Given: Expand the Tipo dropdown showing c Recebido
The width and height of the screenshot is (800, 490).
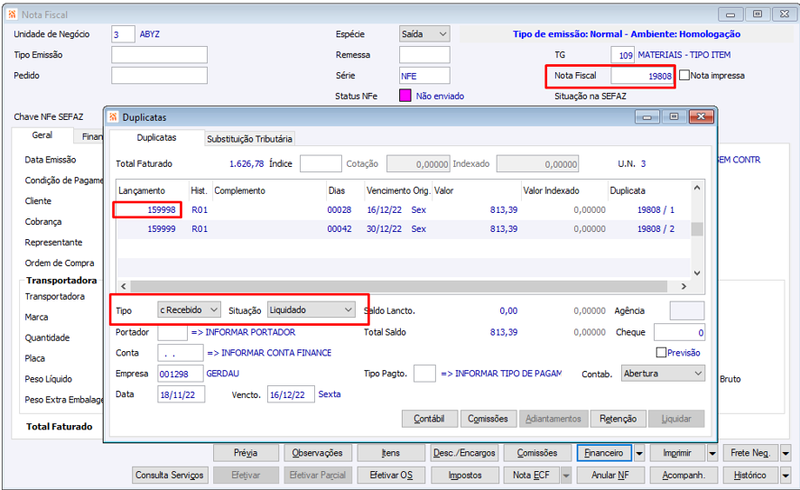Looking at the screenshot, I should [189, 310].
